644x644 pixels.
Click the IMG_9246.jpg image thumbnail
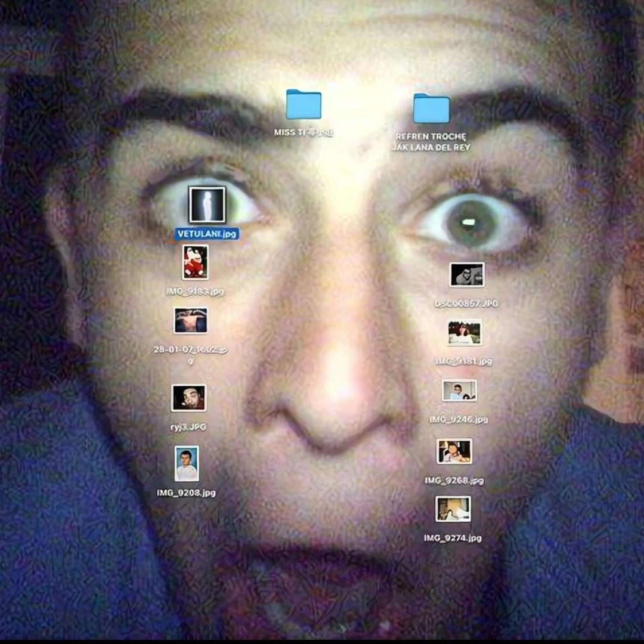point(459,391)
